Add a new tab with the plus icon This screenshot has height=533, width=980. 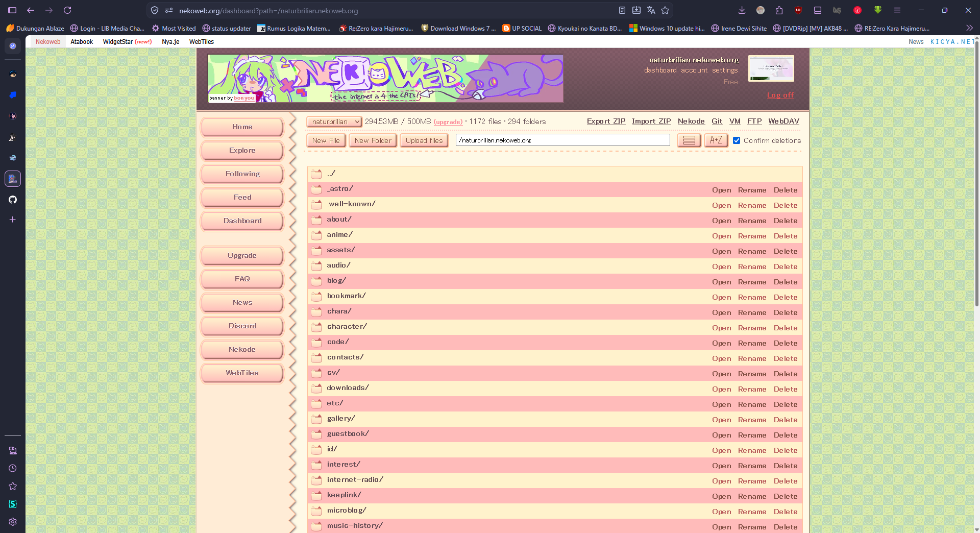(13, 220)
